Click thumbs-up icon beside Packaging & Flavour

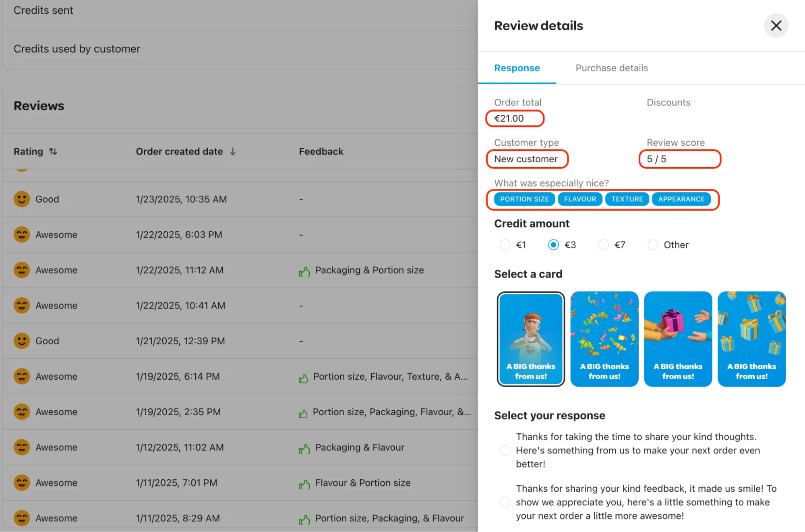304,449
